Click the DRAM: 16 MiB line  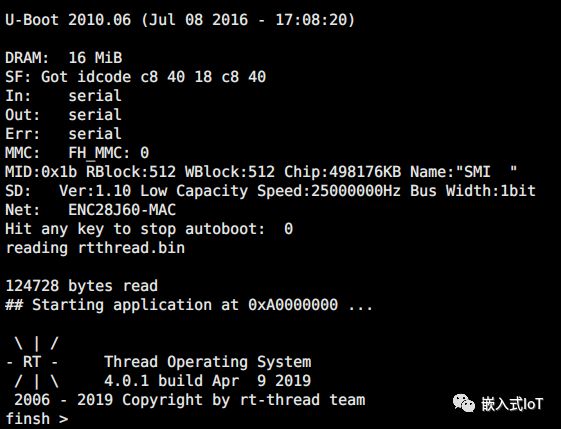(x=64, y=58)
